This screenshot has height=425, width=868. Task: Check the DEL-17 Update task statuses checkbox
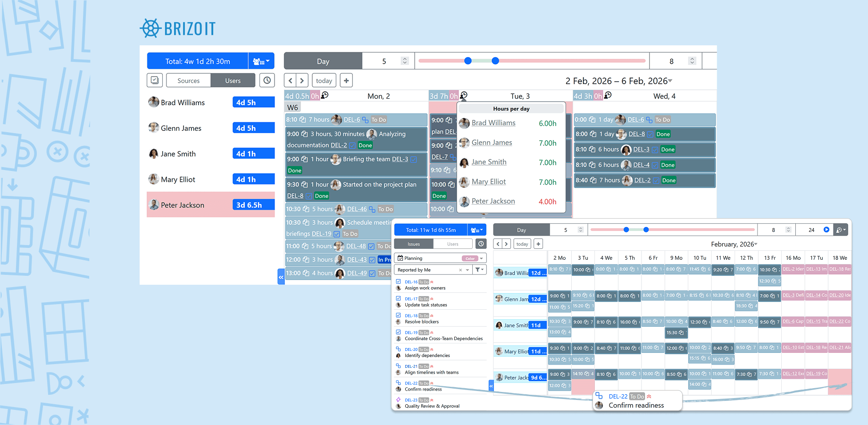(x=398, y=298)
